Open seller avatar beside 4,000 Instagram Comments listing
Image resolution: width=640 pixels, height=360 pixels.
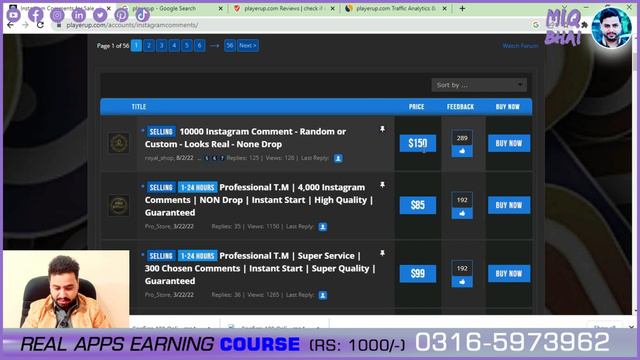tap(119, 205)
